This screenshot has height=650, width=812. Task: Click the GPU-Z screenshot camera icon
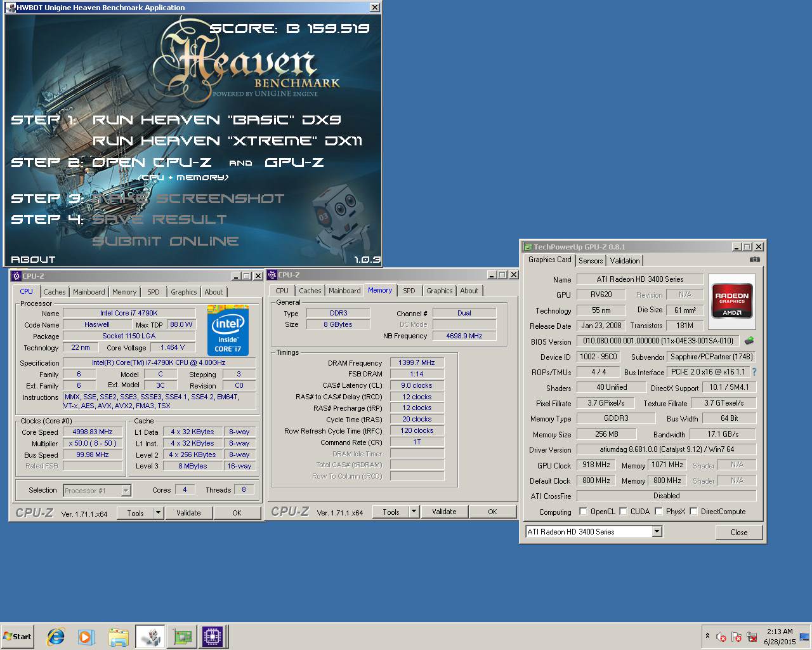754,260
